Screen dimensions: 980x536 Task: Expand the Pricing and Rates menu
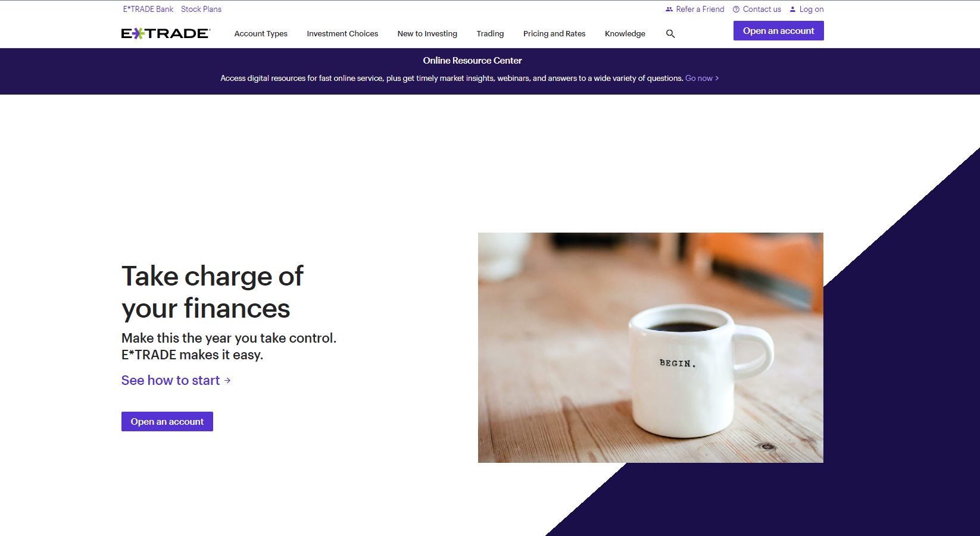point(554,34)
